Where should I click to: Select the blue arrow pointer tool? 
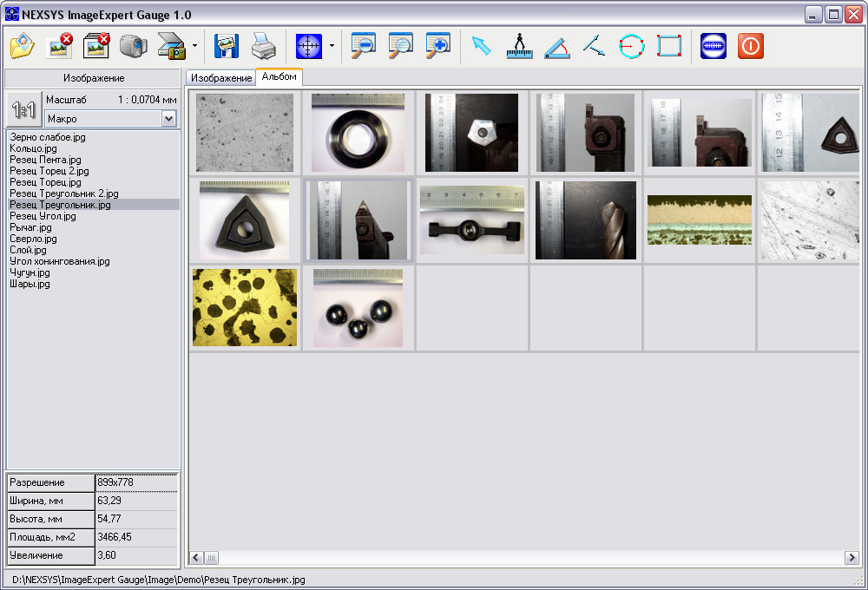pos(482,46)
